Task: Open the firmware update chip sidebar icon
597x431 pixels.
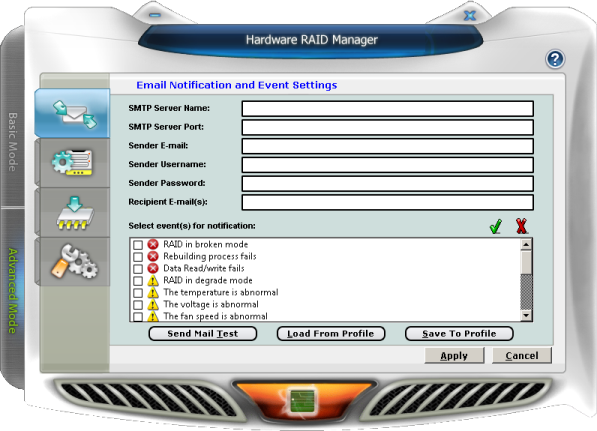Action: click(75, 212)
